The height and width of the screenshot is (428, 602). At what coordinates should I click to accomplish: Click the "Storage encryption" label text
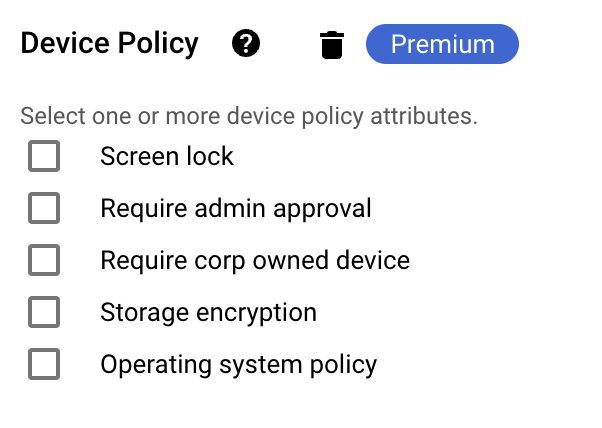click(208, 312)
